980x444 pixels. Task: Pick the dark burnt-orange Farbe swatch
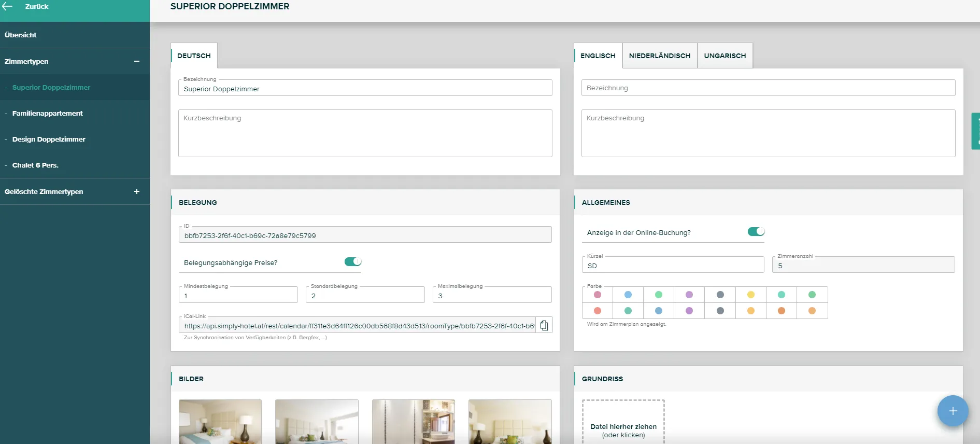[782, 311]
